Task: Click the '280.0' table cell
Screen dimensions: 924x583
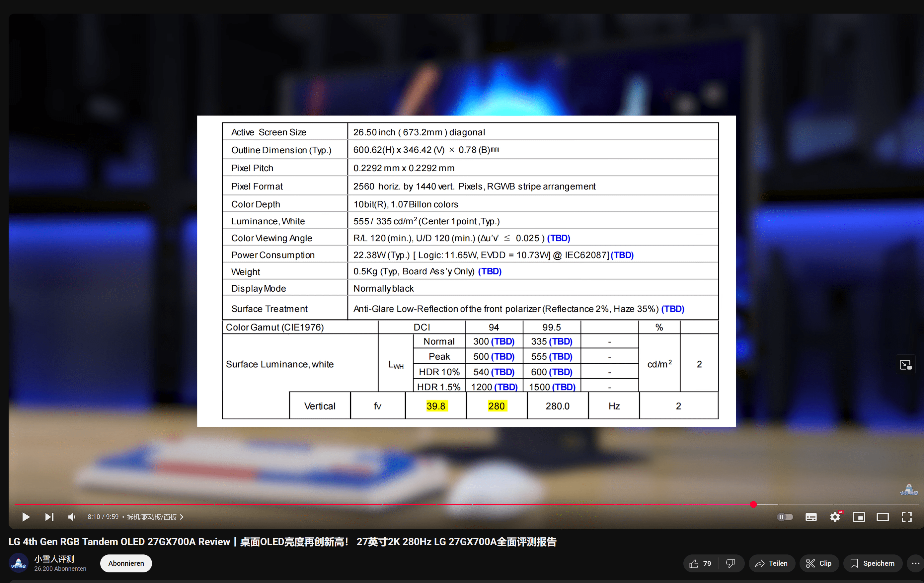Action: (x=558, y=406)
